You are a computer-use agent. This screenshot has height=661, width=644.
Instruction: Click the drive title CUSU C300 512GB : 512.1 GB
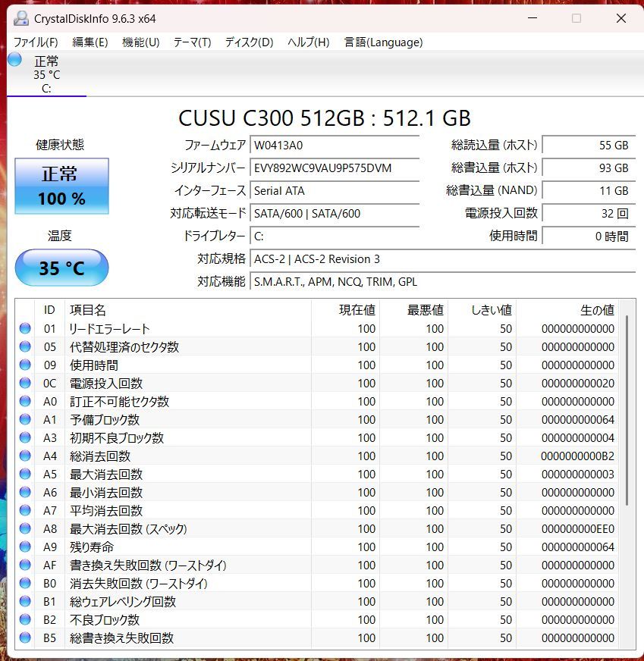tap(325, 118)
